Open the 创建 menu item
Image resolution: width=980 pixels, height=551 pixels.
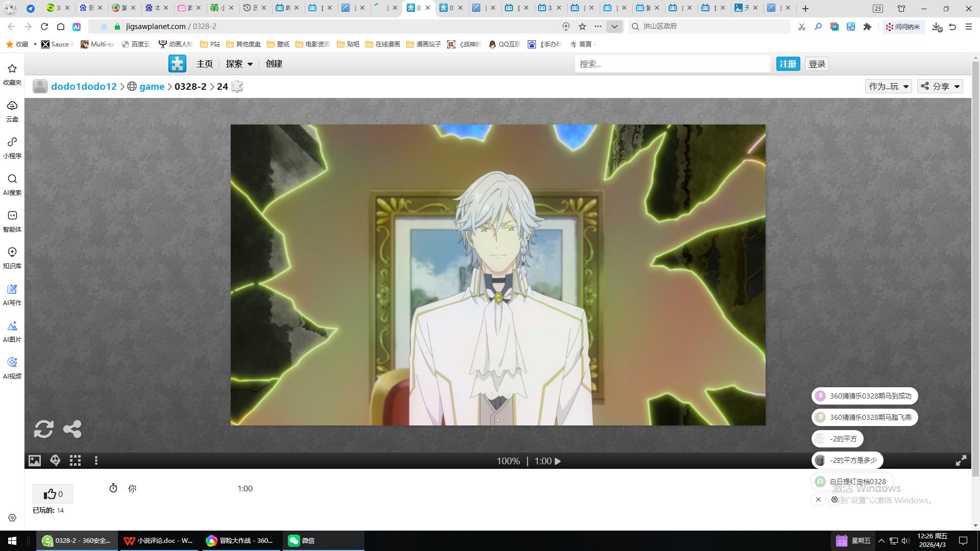click(x=274, y=64)
